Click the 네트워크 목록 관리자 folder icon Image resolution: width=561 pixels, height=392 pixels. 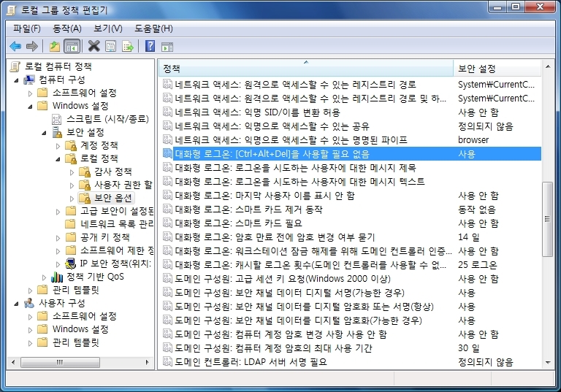tap(70, 224)
